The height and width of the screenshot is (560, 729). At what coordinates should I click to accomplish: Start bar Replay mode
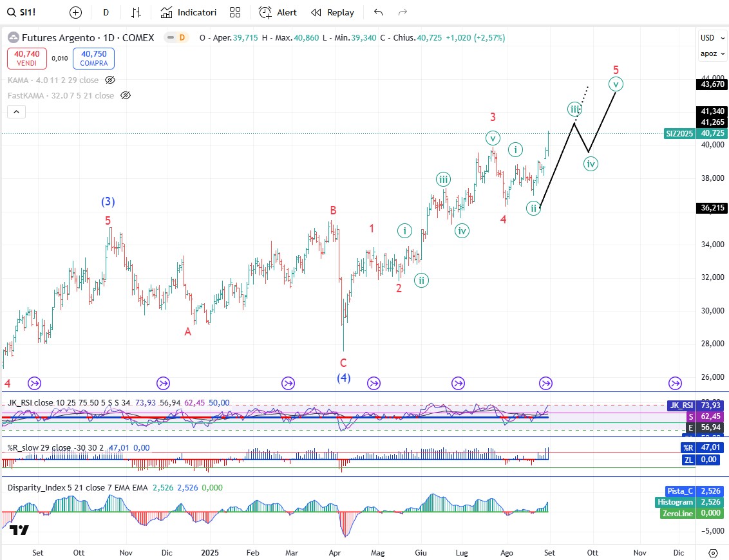pos(332,12)
